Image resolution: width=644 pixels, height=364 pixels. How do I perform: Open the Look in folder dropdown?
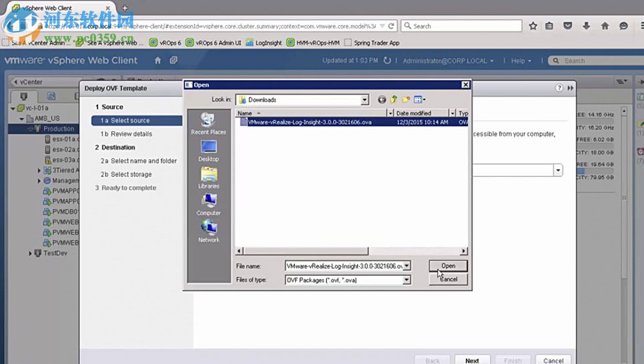(x=364, y=100)
